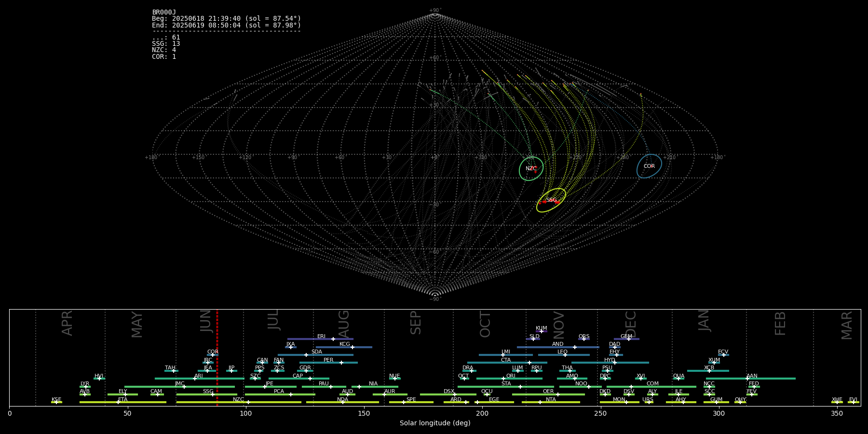Click the EVI shower label in timeline
The height and width of the screenshot is (434, 868).
(853, 400)
